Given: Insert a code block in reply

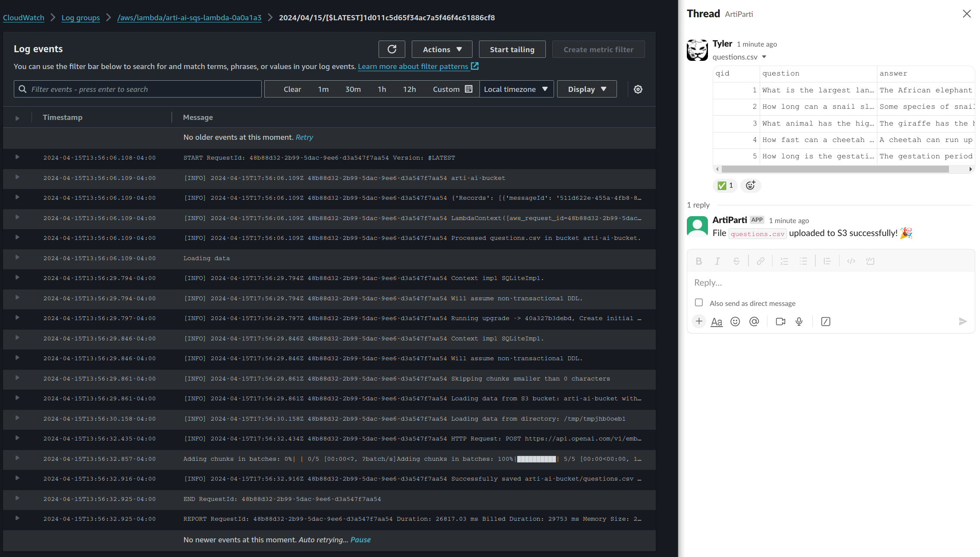Looking at the screenshot, I should tap(870, 261).
